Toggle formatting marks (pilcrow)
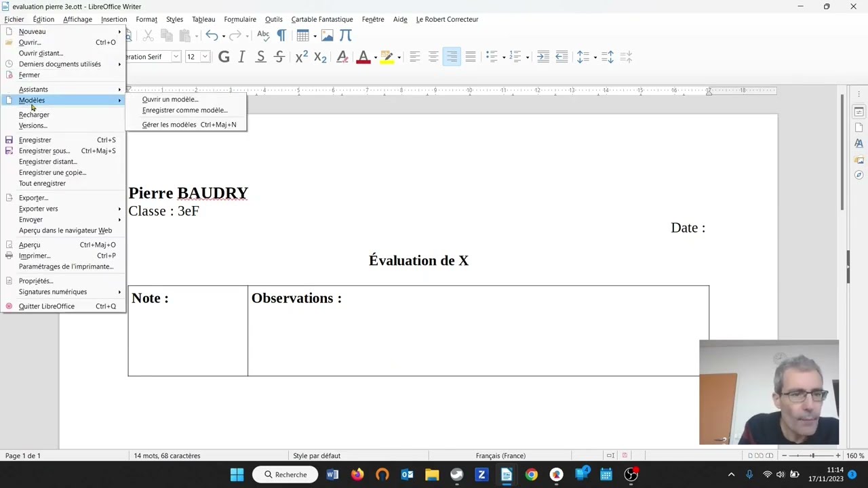This screenshot has height=488, width=868. coord(281,35)
